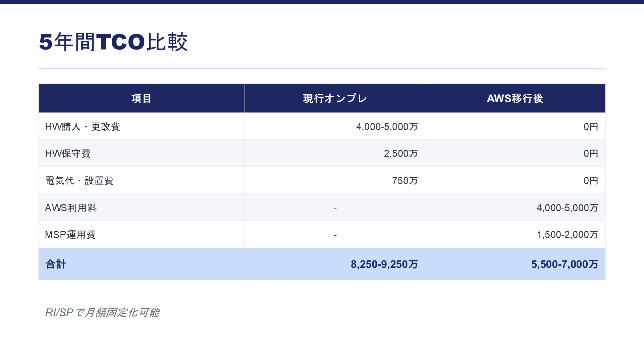Select the 1,500-2,000万 MSP cost cell
644x362 pixels.
coord(567,235)
